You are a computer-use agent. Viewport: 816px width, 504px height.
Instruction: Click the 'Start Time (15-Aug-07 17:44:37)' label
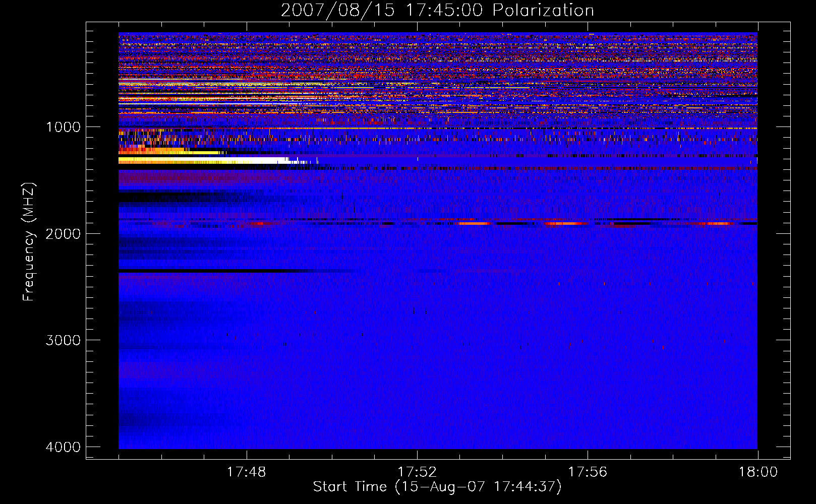click(x=437, y=487)
